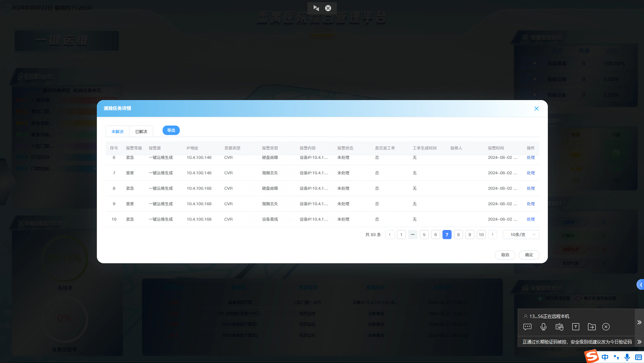Click the remote toolbar pin flag icon
The height and width of the screenshot is (363, 644).
point(316,8)
